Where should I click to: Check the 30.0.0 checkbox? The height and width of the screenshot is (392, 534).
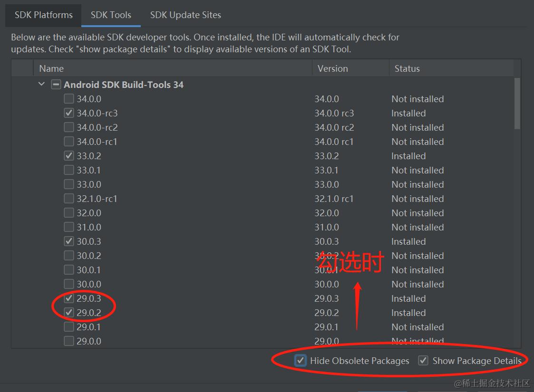pyautogui.click(x=69, y=284)
